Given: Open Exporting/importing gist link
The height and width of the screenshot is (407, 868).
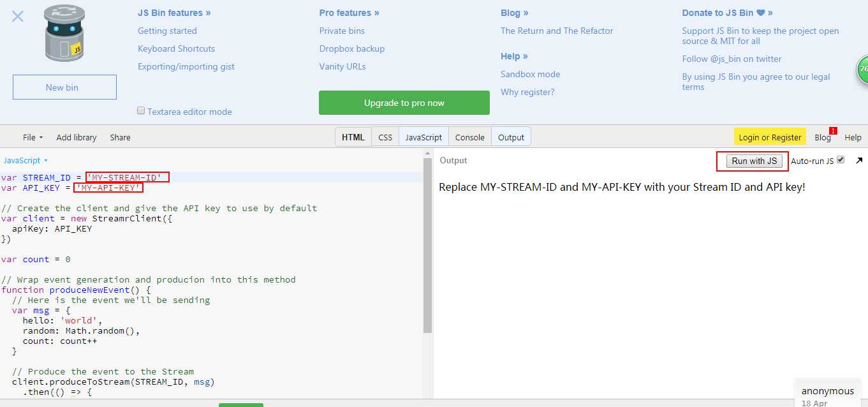Looking at the screenshot, I should (x=186, y=66).
